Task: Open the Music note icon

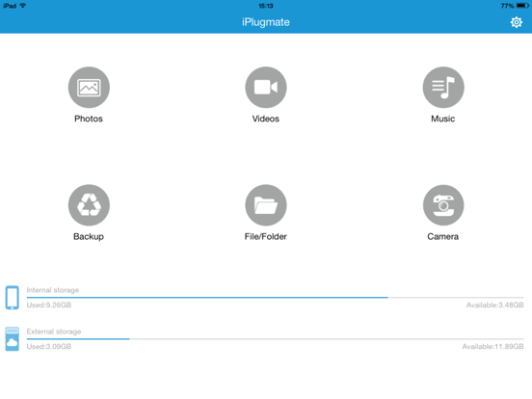Action: [x=443, y=87]
